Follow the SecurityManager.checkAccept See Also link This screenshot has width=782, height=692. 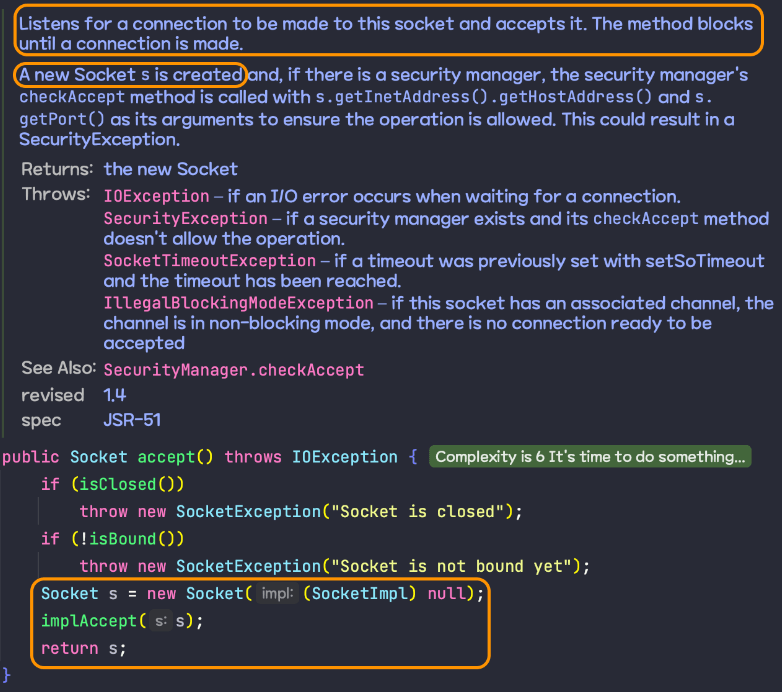pyautogui.click(x=233, y=370)
